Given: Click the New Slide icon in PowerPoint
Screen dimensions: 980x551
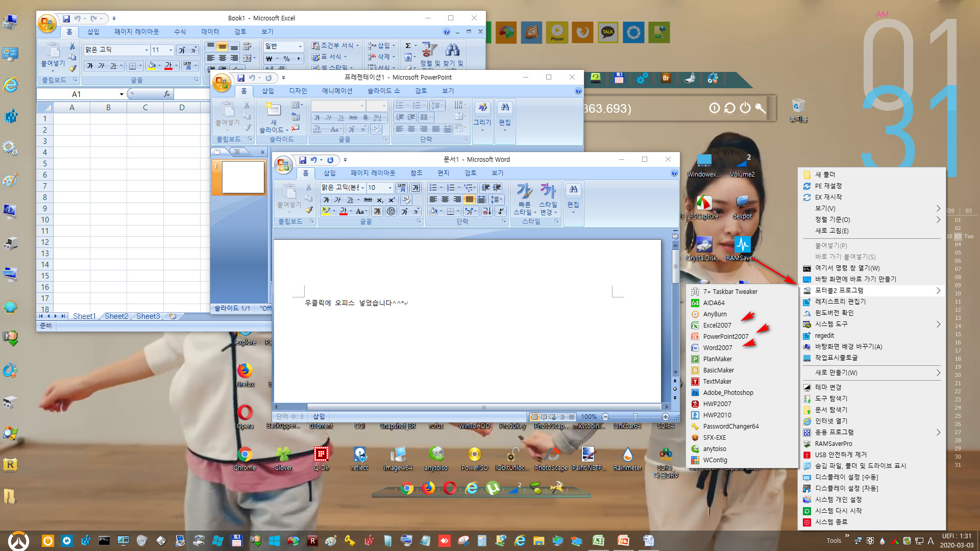Looking at the screenshot, I should [x=273, y=109].
